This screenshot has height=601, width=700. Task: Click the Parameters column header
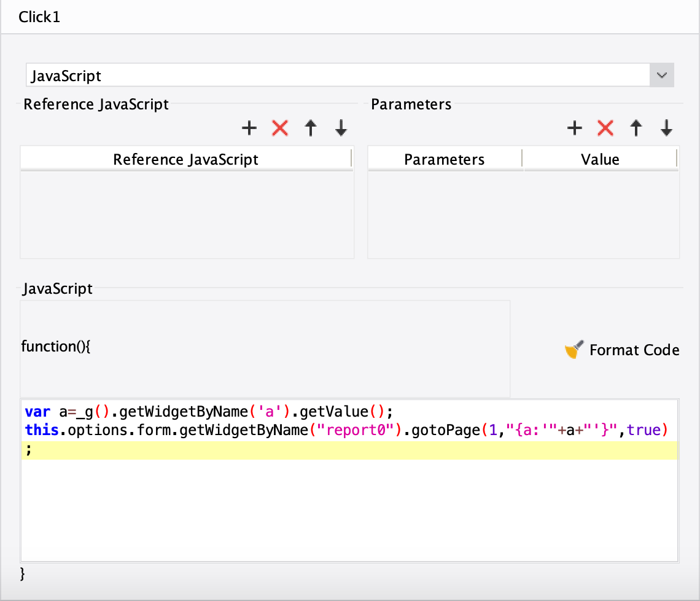[444, 159]
